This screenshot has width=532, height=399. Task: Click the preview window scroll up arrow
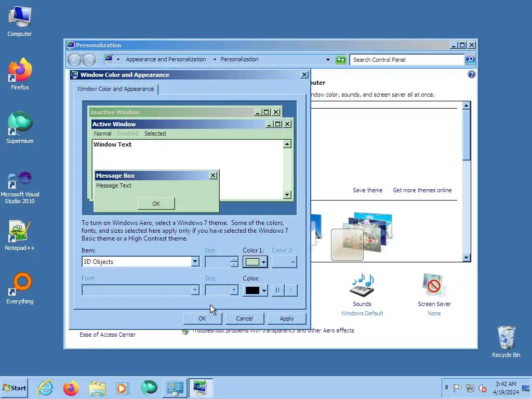(x=287, y=144)
